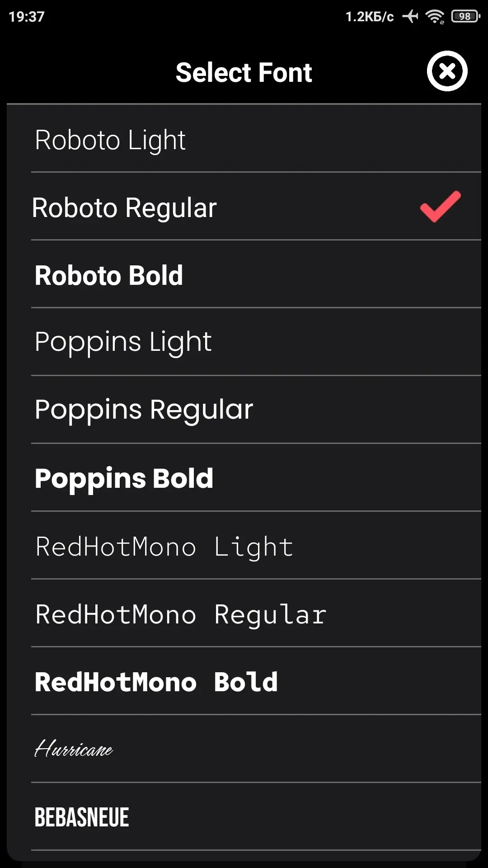The width and height of the screenshot is (488, 868).
Task: Pick the Hurricane script font
Action: click(74, 749)
